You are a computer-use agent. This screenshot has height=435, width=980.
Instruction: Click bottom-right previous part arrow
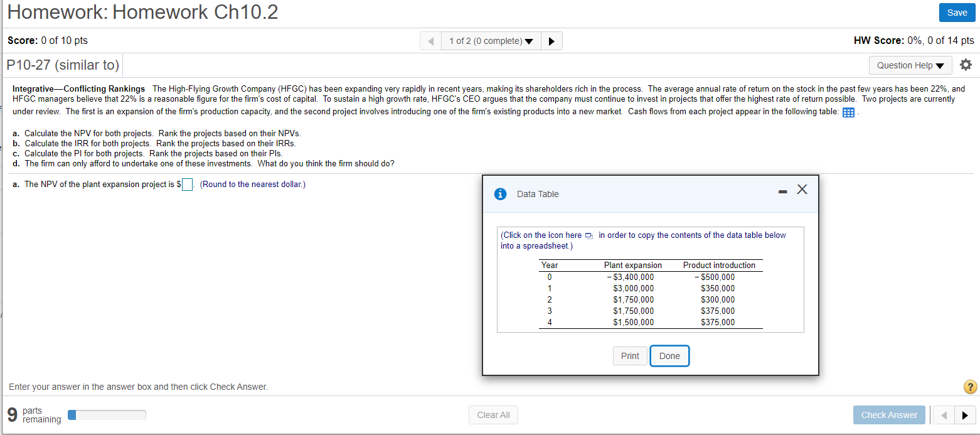pos(942,415)
